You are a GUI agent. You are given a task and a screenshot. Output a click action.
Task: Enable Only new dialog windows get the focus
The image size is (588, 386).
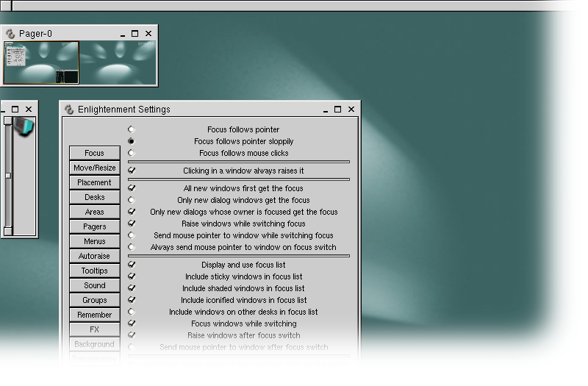coord(132,200)
